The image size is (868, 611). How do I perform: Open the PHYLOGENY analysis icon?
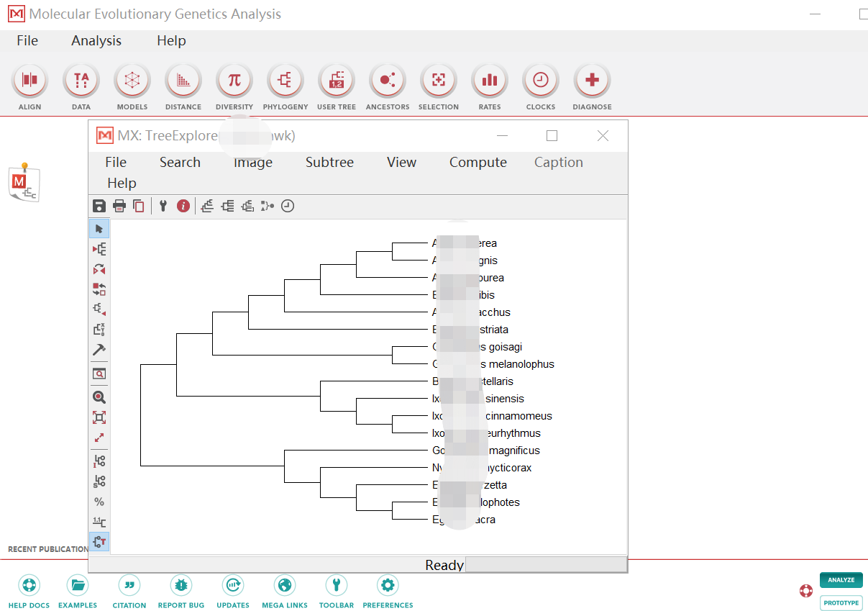tap(285, 81)
